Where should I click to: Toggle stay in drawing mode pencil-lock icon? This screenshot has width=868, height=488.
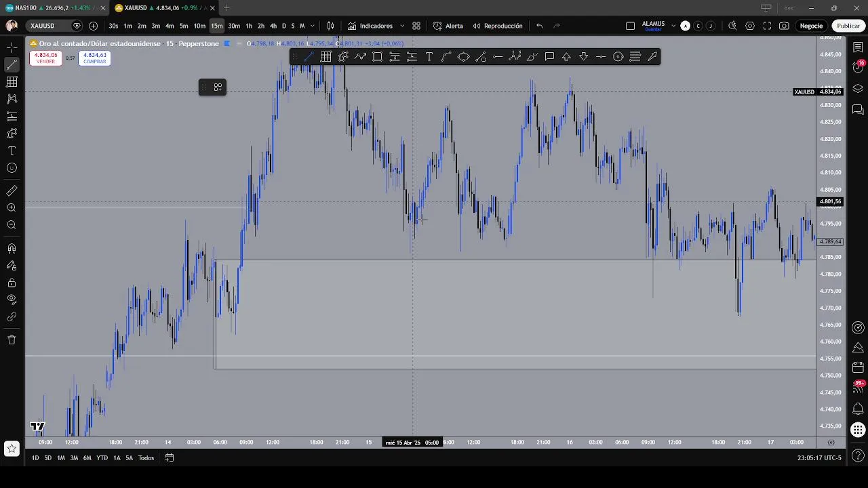pos(12,266)
